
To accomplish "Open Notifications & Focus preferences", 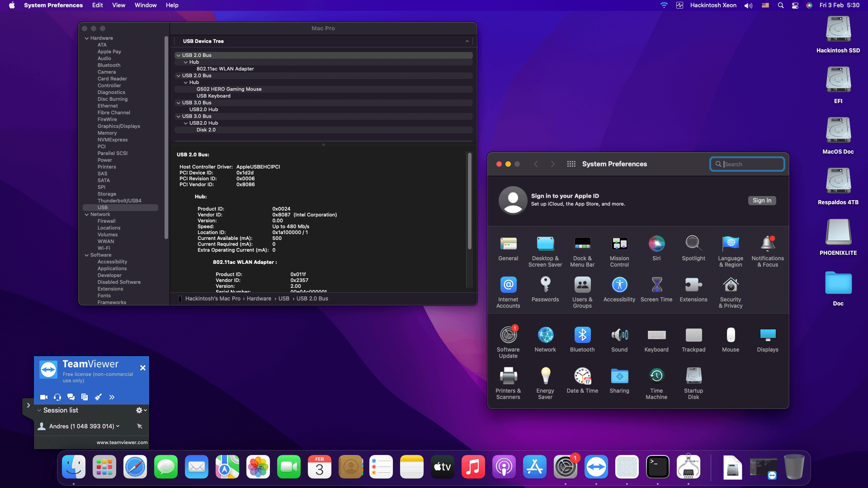I will (768, 252).
